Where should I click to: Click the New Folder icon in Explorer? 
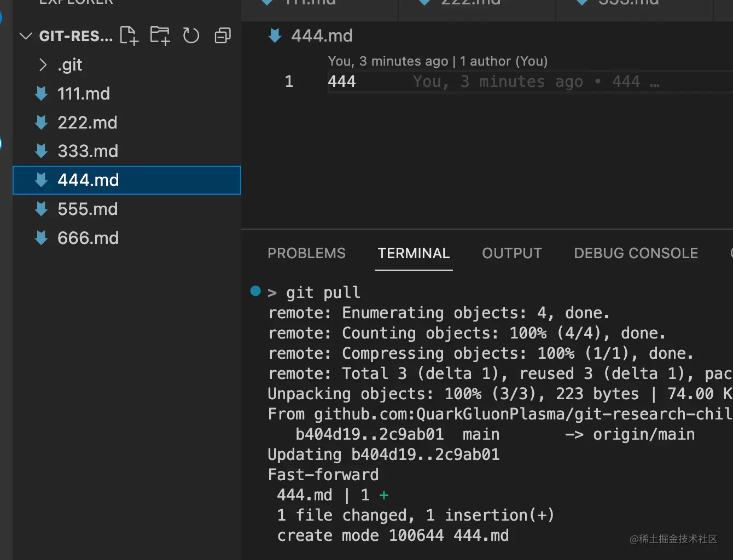click(x=160, y=36)
